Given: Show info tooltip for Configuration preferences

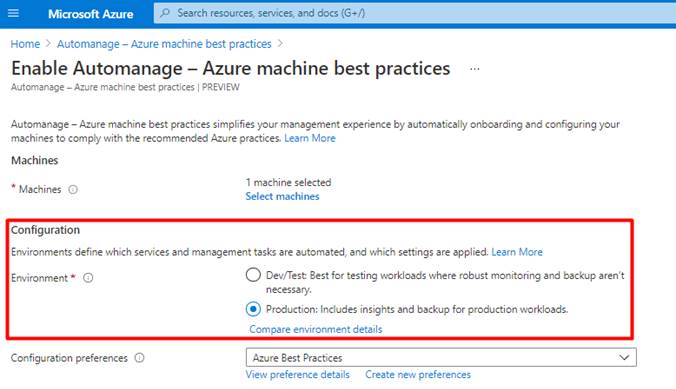Looking at the screenshot, I should [140, 358].
